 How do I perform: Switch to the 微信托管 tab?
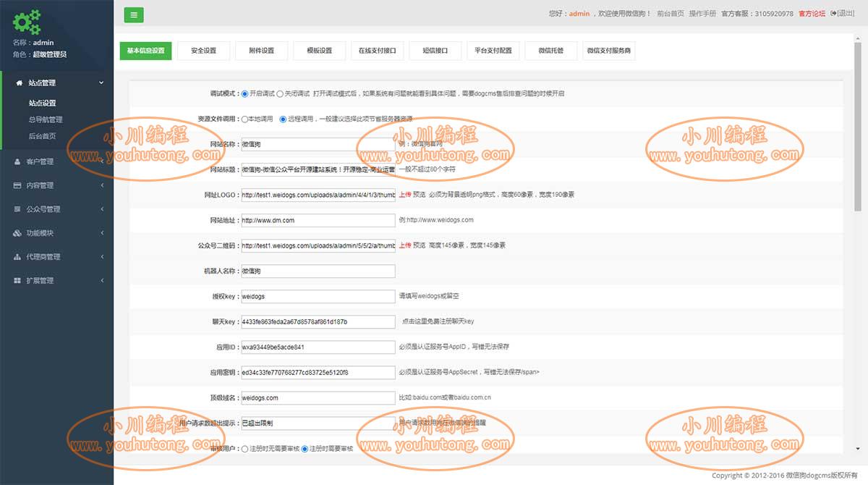point(550,51)
